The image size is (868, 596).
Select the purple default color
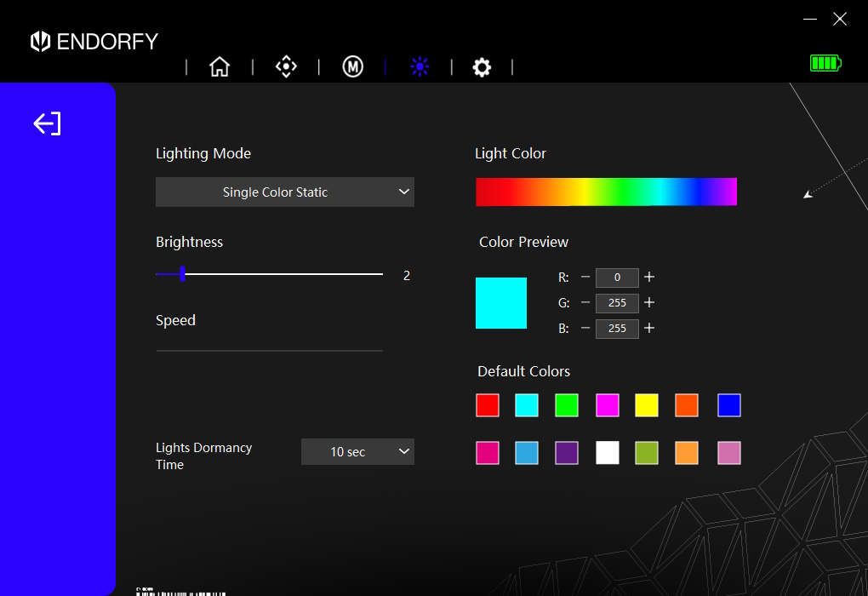coord(567,453)
